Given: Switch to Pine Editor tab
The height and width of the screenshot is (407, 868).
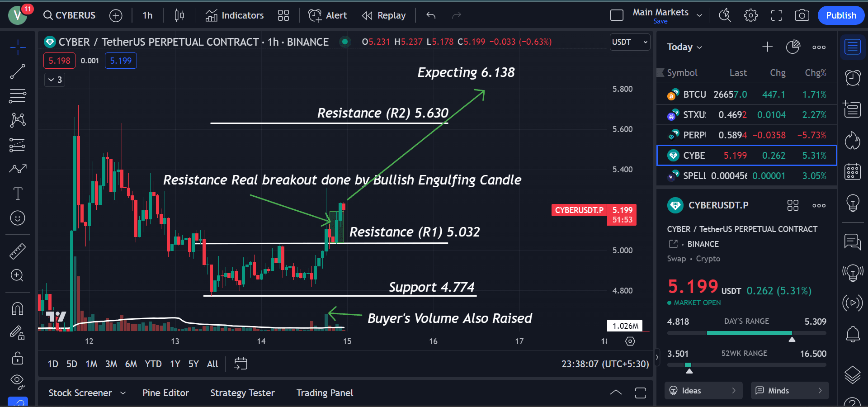Looking at the screenshot, I should coord(165,393).
